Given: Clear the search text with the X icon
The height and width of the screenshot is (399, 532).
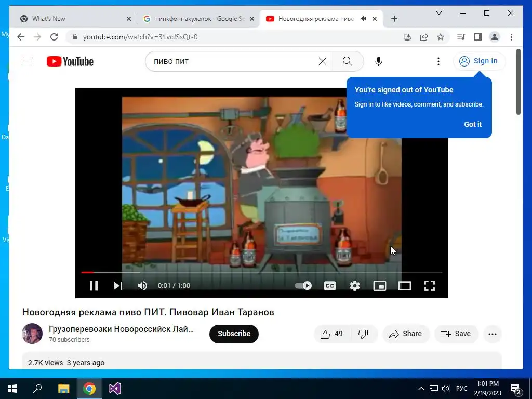Looking at the screenshot, I should point(322,61).
